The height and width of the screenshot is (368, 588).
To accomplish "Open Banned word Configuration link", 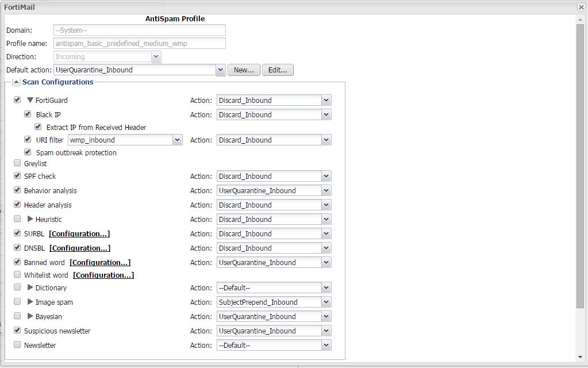I will tap(100, 263).
